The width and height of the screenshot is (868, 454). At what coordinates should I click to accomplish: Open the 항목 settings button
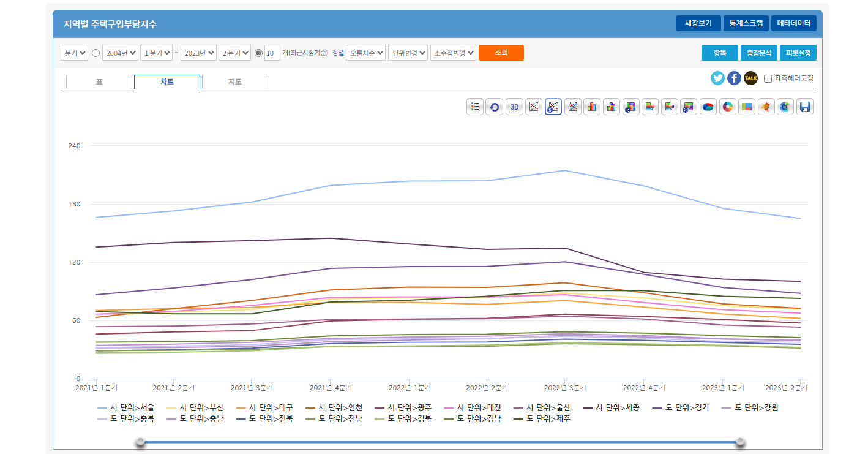pos(720,53)
